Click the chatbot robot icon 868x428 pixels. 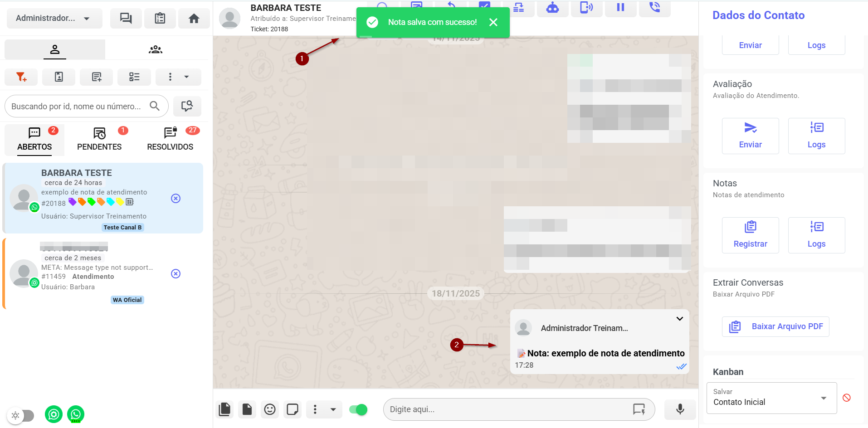552,8
